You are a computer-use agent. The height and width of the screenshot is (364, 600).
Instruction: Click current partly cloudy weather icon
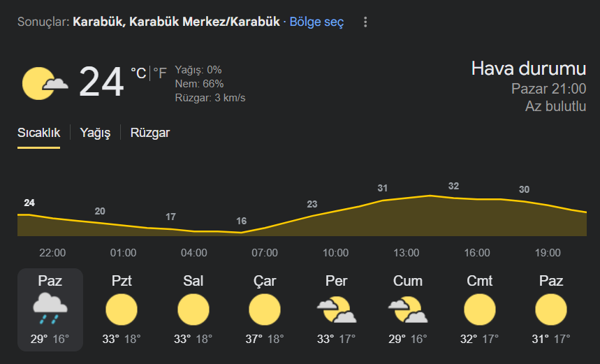45,83
